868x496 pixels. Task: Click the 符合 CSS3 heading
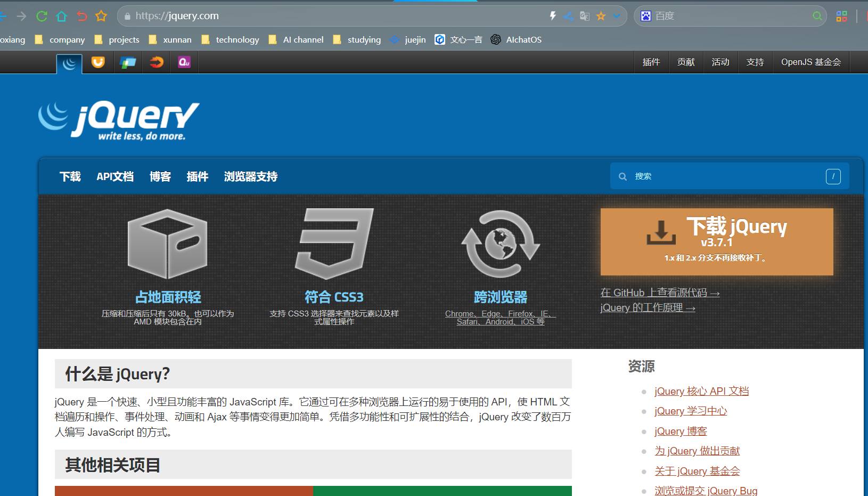pos(334,297)
